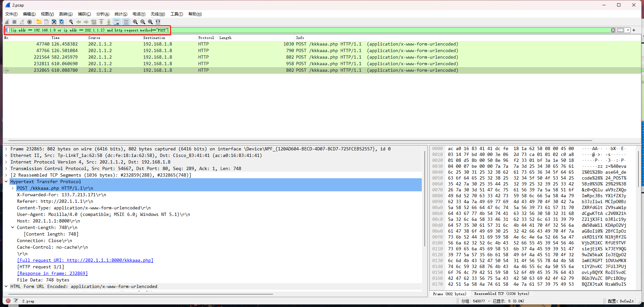Click the expert information circle in status bar
Image resolution: width=644 pixels, height=307 pixels.
8,301
